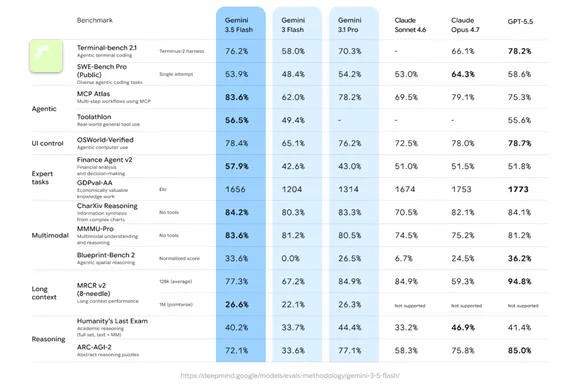
Task: Click the green coding category icon
Action: pyautogui.click(x=46, y=56)
